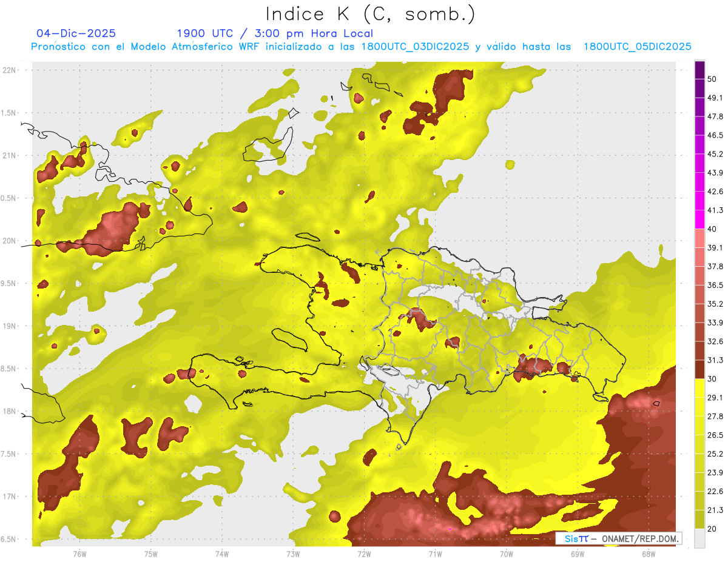Click the colorbar value '32.6'
This screenshot has width=728, height=562.
[x=715, y=341]
